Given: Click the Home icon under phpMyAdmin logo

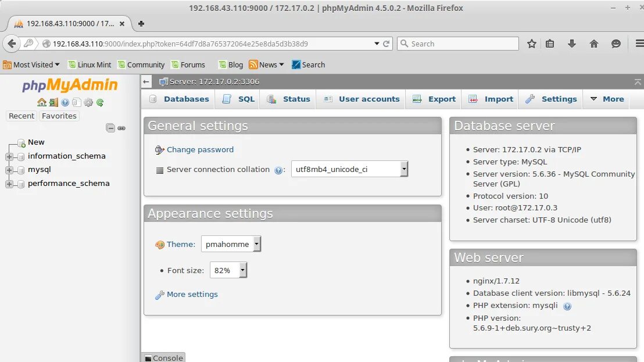Looking at the screenshot, I should pyautogui.click(x=41, y=102).
